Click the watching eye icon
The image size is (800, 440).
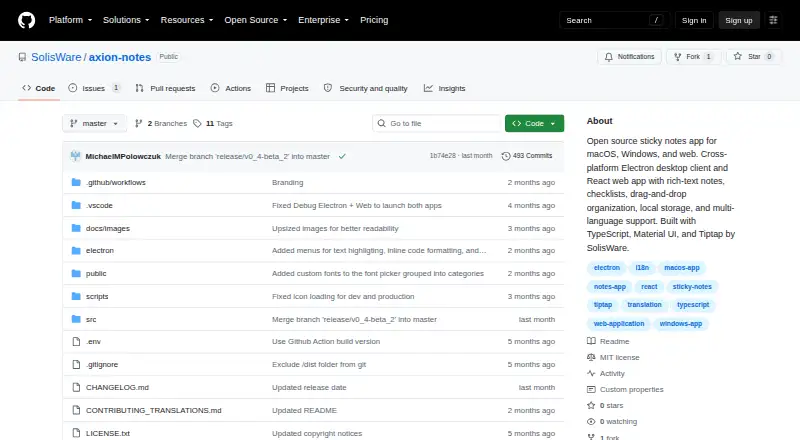point(591,422)
